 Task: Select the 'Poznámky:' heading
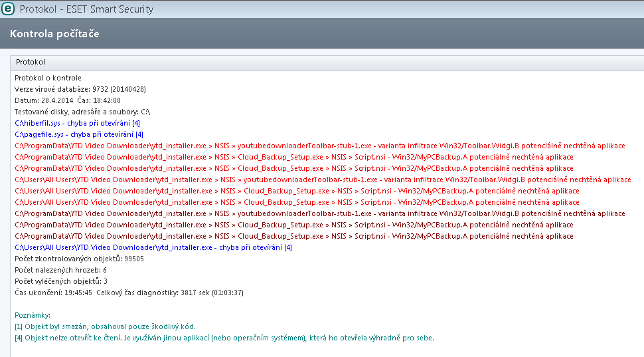pyautogui.click(x=33, y=316)
